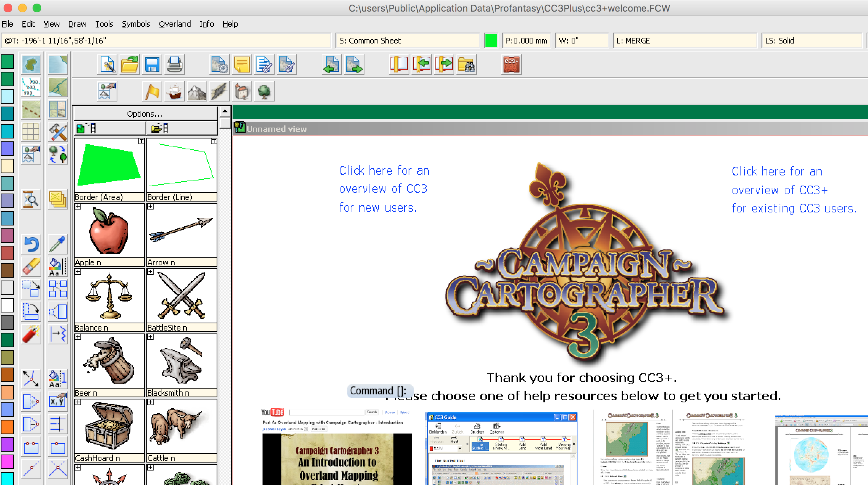The image size is (868, 485).
Task: Open the YouTube Overland Mapping video thumbnail
Action: point(337,447)
